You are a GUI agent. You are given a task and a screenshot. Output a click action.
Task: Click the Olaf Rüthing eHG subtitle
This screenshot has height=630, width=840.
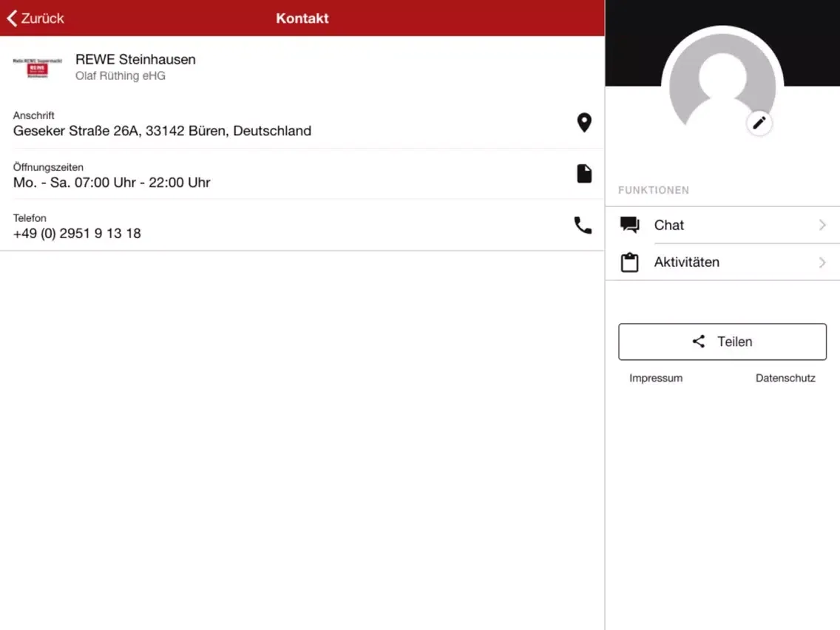click(121, 76)
